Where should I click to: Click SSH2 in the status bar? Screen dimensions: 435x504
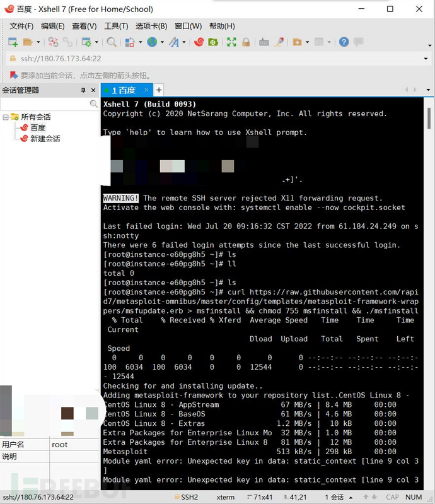(x=189, y=497)
